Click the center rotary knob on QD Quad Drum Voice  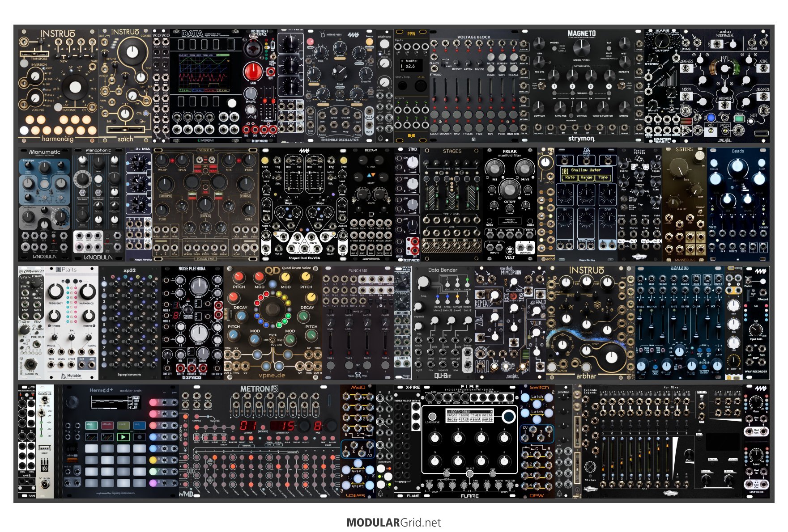click(x=273, y=308)
